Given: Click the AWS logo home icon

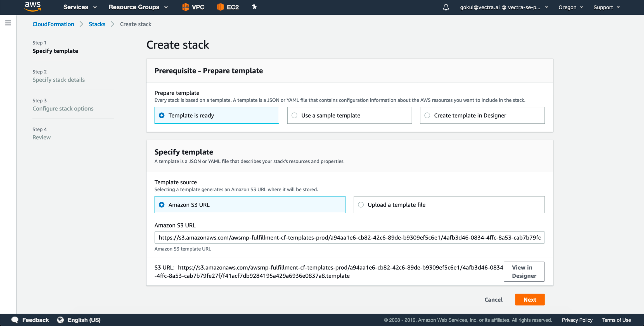Looking at the screenshot, I should [x=33, y=7].
